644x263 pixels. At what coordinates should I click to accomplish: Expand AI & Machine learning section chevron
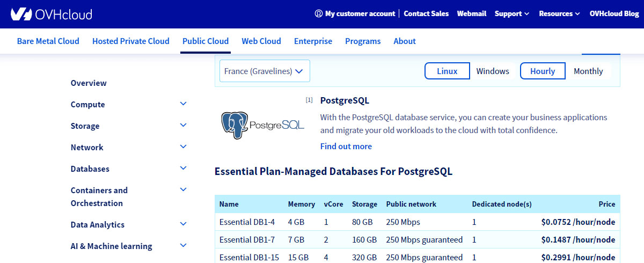184,245
